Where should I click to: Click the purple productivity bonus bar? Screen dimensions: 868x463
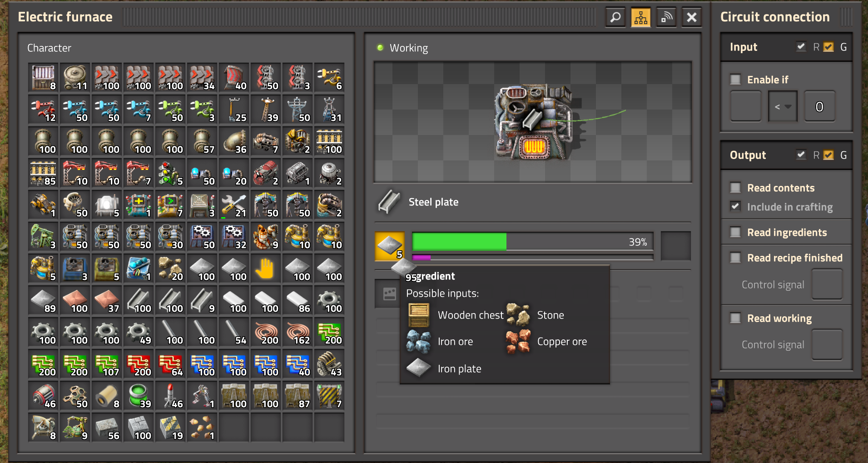click(532, 257)
